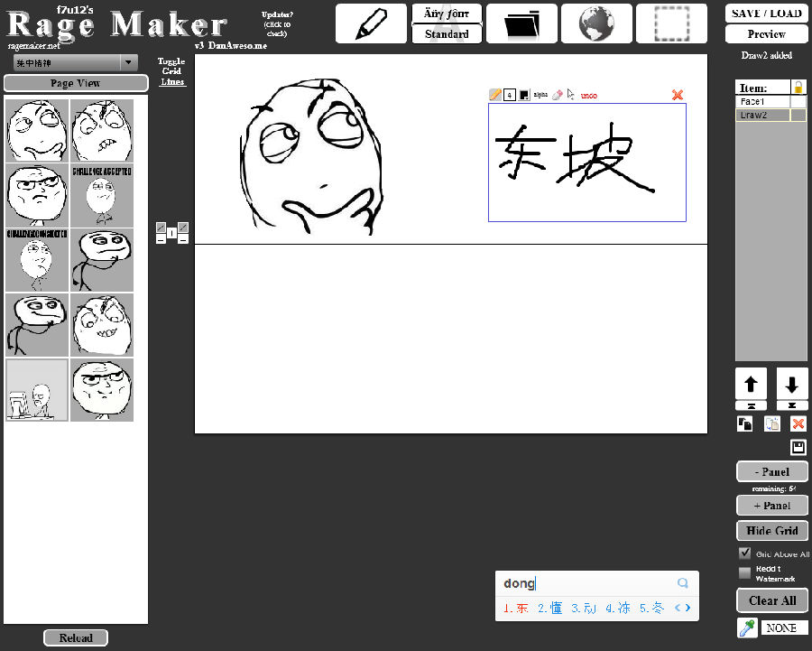Click the globe icon in the toolbar
812x651 pixels.
(596, 23)
